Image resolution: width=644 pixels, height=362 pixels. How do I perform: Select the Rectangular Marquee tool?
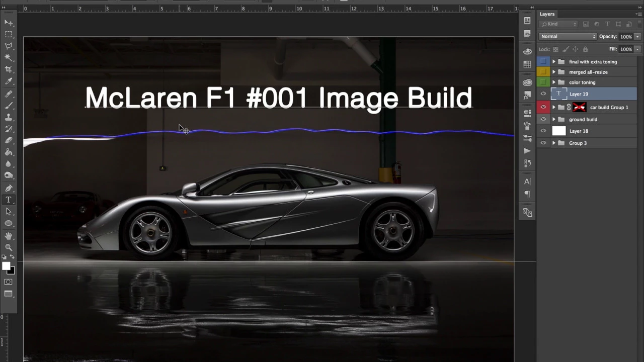(9, 34)
